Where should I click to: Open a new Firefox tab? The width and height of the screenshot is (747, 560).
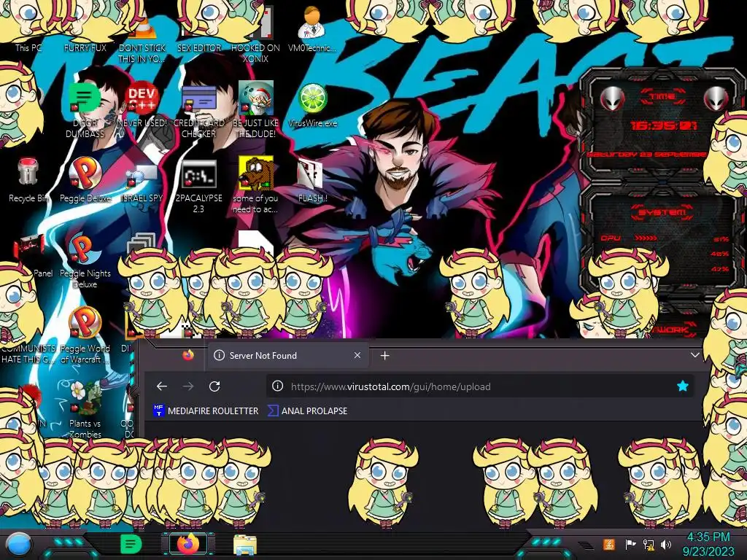pyautogui.click(x=385, y=356)
